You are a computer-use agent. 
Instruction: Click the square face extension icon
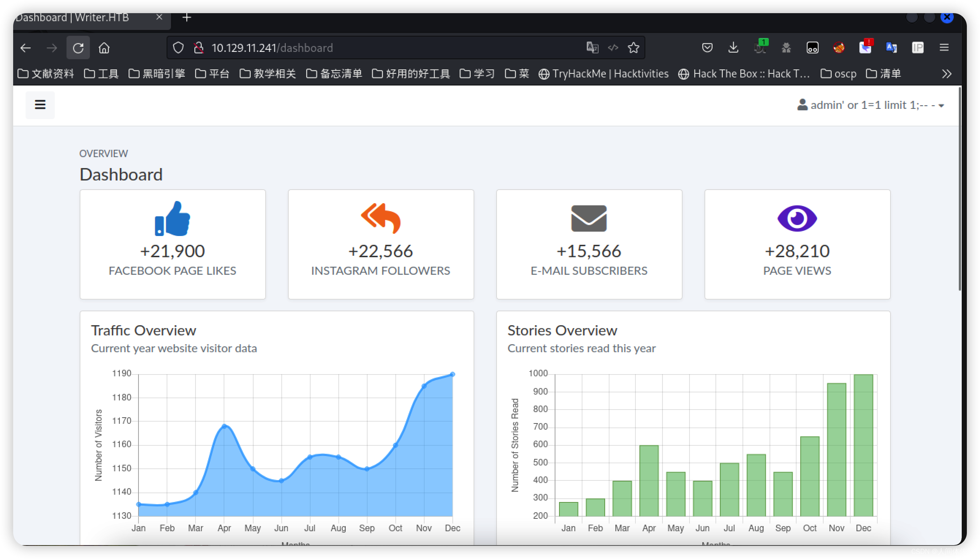812,48
